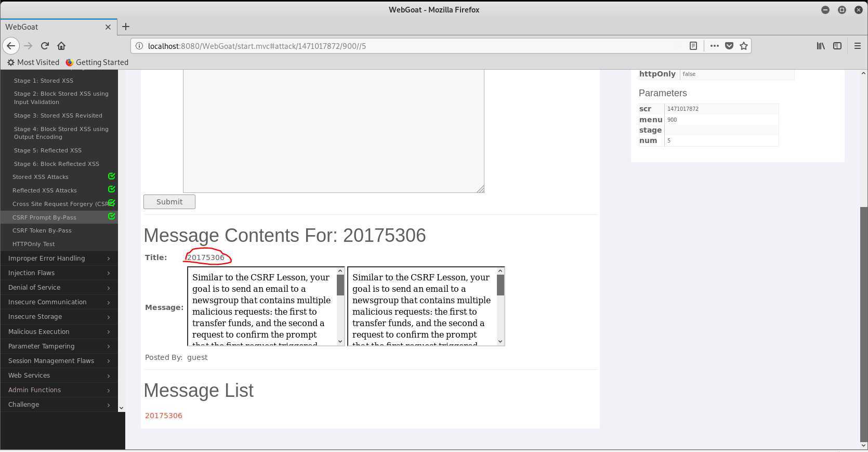The height and width of the screenshot is (452, 868).
Task: Expand Malicious Execution category
Action: tap(59, 332)
